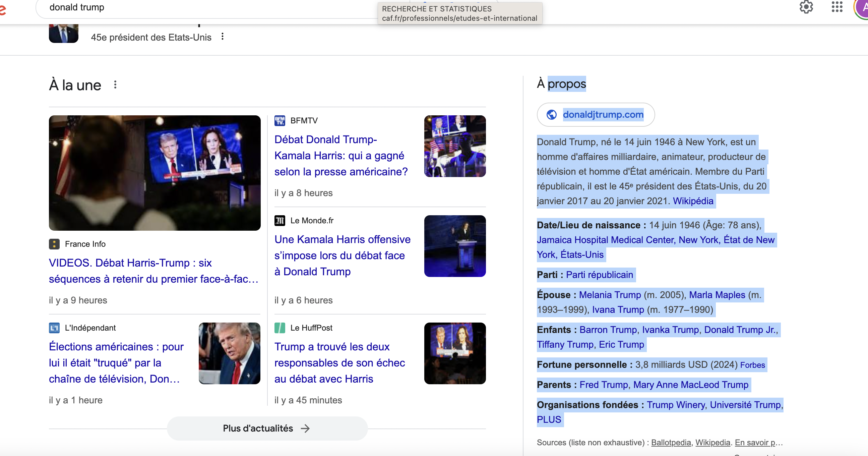This screenshot has width=868, height=456.
Task: Open Le HuffPost article thumbnail image
Action: coord(455,353)
